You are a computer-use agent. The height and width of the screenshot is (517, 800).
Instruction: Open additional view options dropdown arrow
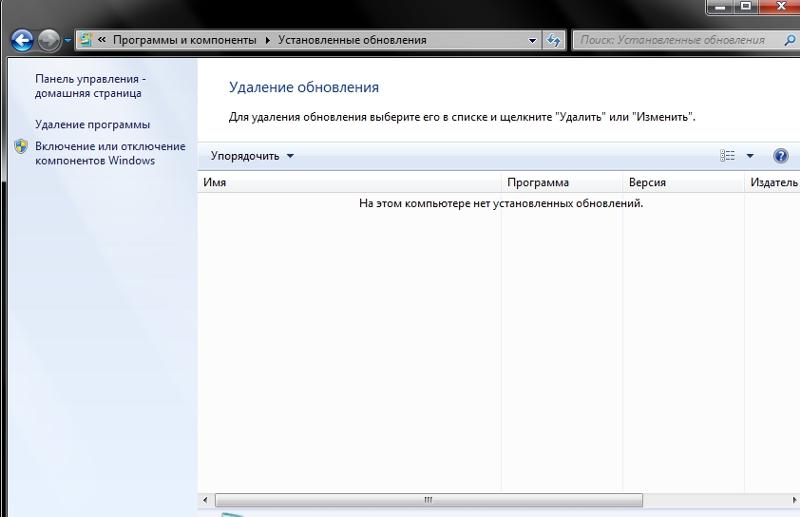[x=750, y=156]
